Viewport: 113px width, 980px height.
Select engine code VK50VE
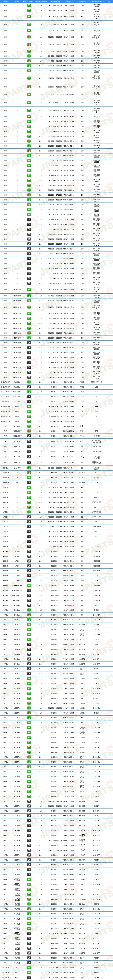[97, 478]
